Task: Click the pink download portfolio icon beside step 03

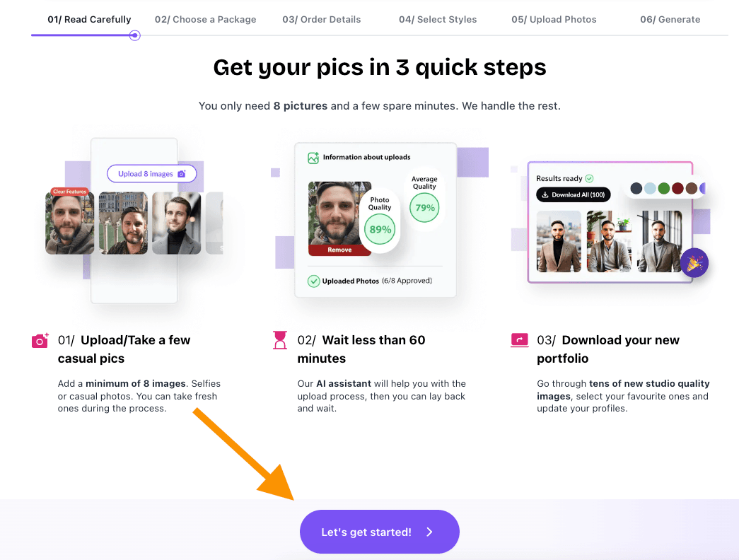Action: coord(519,340)
